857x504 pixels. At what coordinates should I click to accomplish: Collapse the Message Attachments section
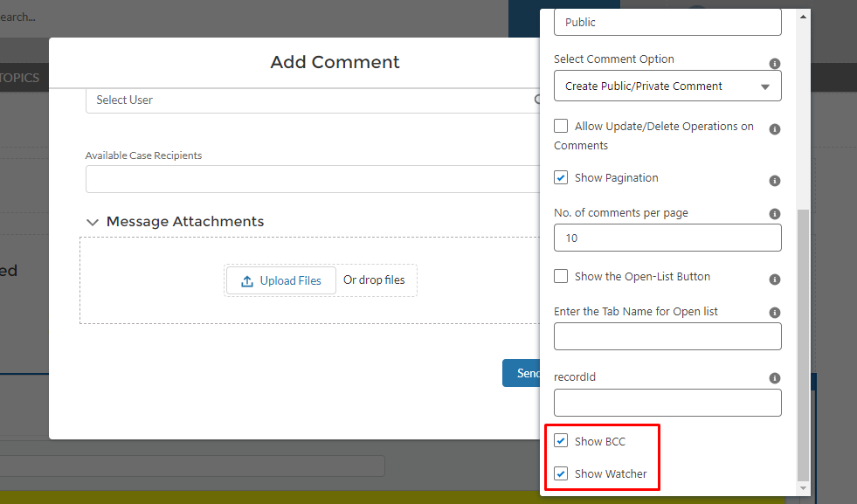pos(93,223)
